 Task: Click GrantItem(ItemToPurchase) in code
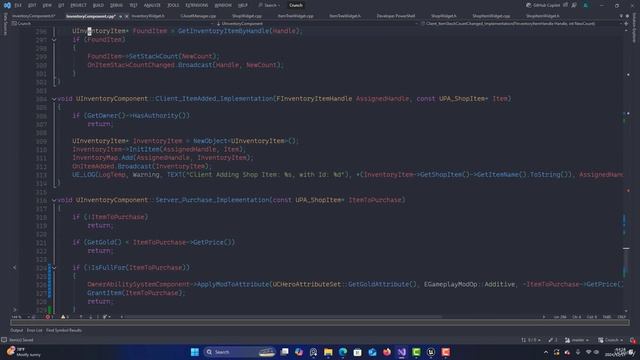click(x=134, y=293)
